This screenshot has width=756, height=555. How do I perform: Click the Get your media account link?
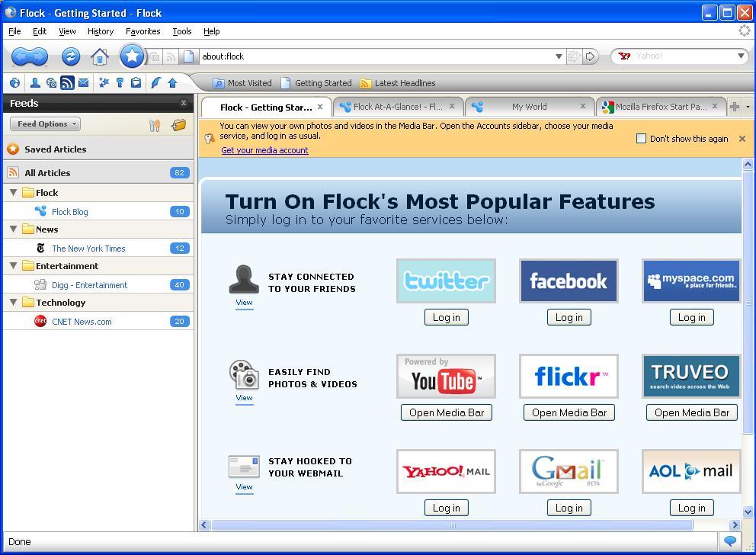tap(264, 150)
